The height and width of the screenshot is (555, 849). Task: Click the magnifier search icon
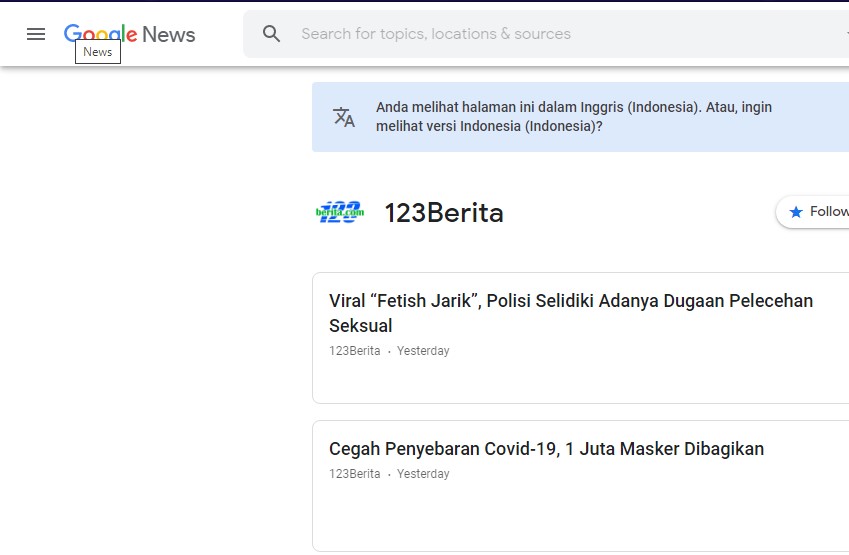coord(271,34)
